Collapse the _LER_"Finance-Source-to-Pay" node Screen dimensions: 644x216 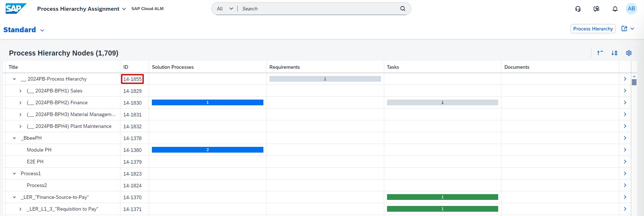14,197
